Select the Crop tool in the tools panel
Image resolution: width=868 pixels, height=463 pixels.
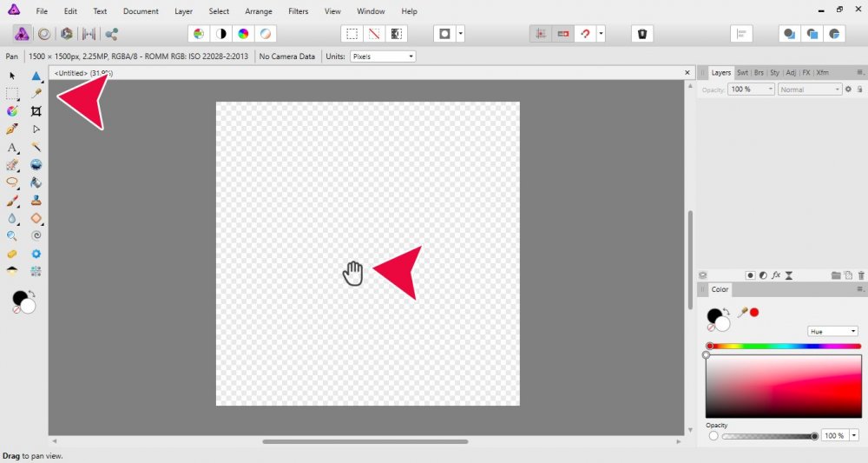pyautogui.click(x=36, y=111)
